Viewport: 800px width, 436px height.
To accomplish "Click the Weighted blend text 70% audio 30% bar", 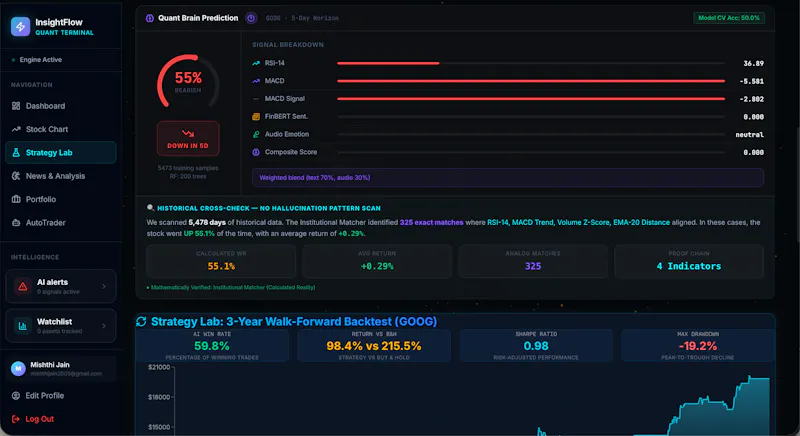I will (x=508, y=177).
